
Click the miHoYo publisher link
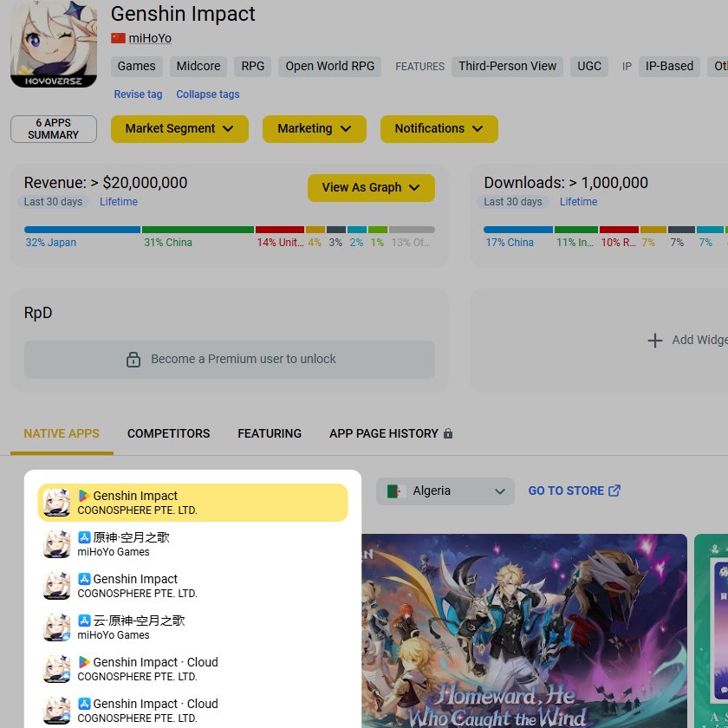(150, 38)
